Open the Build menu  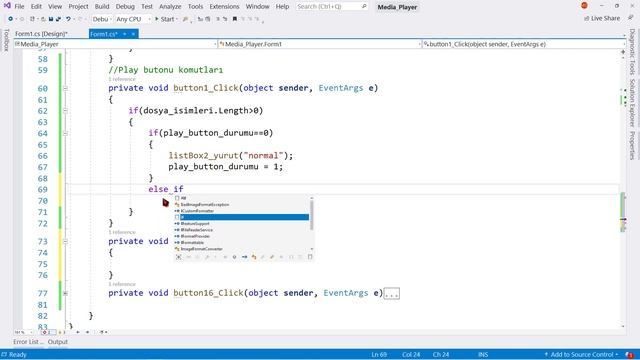click(102, 7)
